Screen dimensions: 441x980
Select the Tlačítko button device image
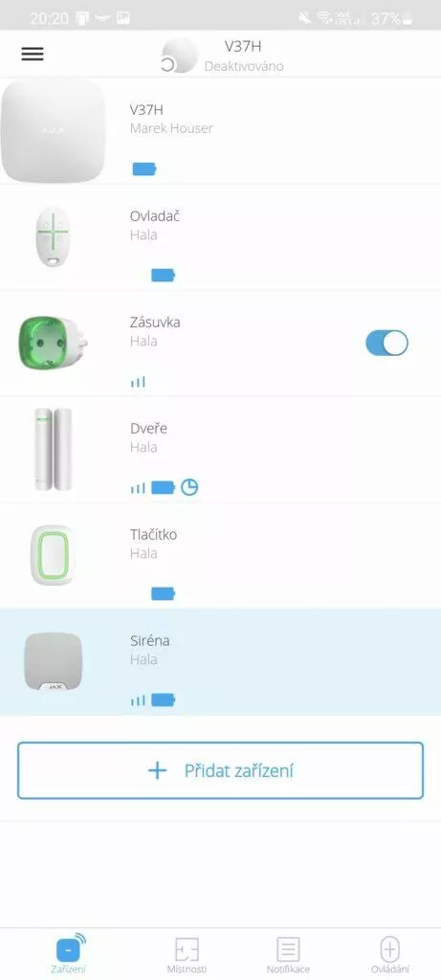click(53, 555)
